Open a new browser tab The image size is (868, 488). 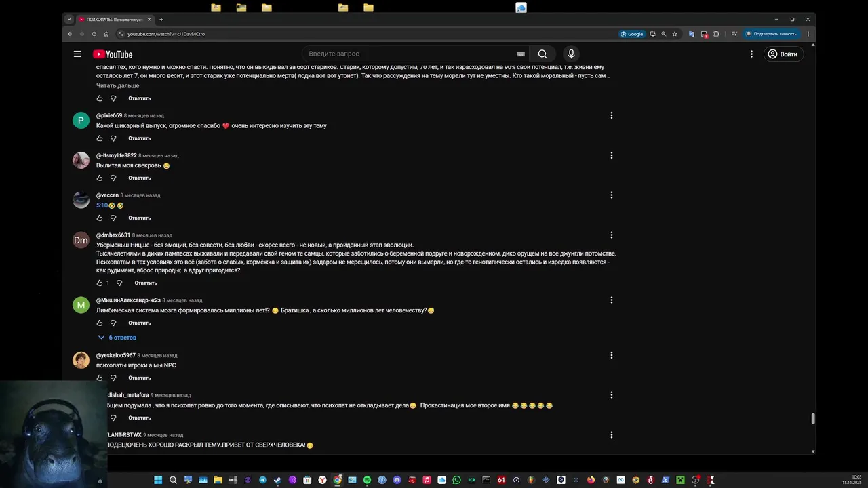161,20
